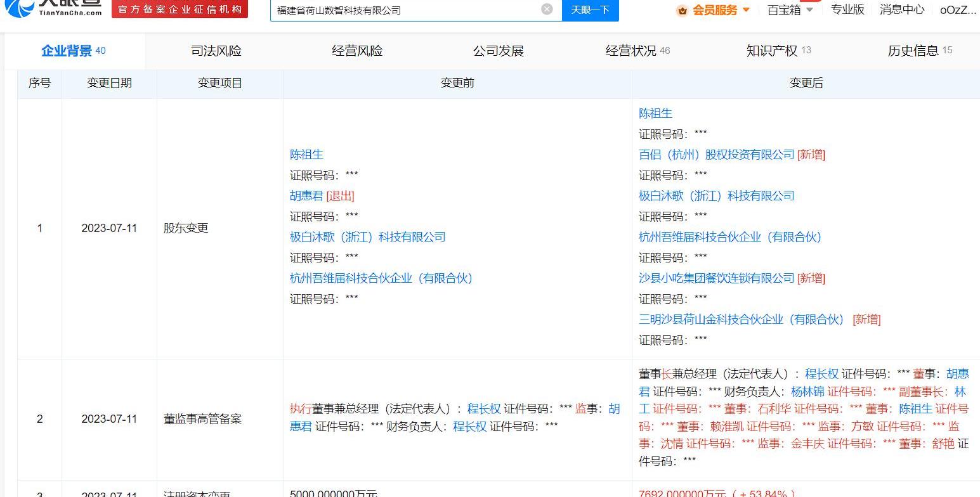Open 三明沙县荷山金科技合伙企业 link

pos(742,319)
